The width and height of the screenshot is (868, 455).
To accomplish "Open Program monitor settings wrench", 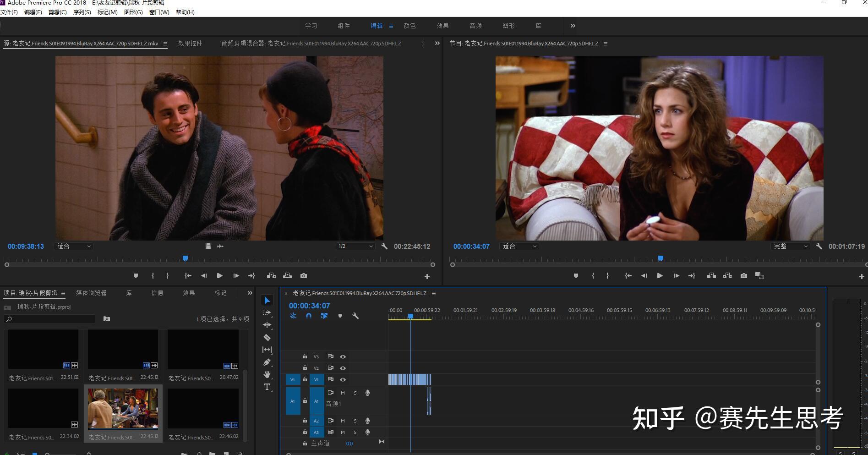I will click(819, 246).
